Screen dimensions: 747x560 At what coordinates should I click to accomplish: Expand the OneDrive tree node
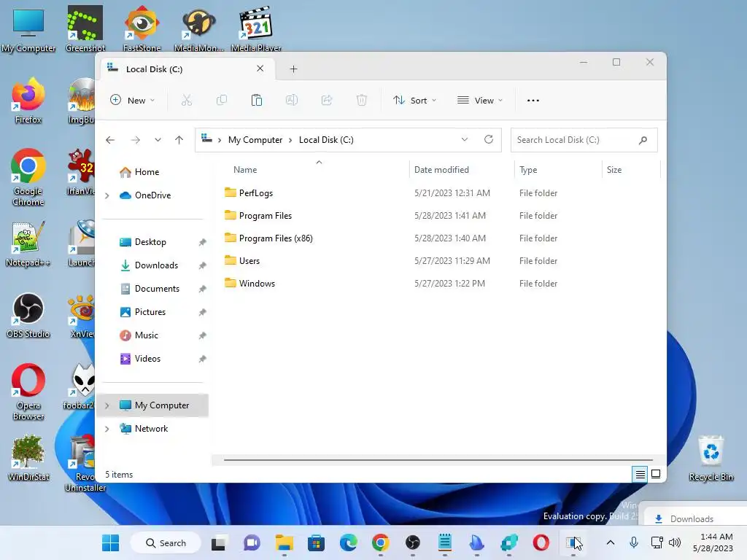pyautogui.click(x=107, y=195)
